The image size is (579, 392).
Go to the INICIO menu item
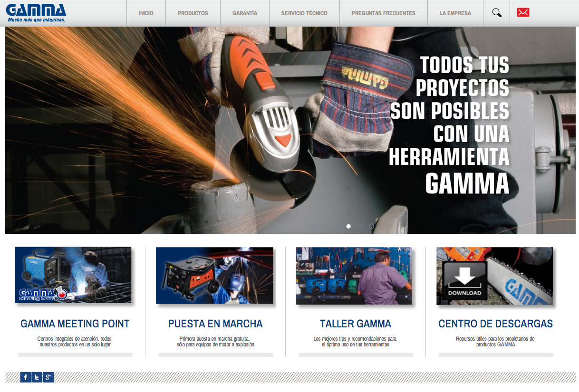(146, 13)
